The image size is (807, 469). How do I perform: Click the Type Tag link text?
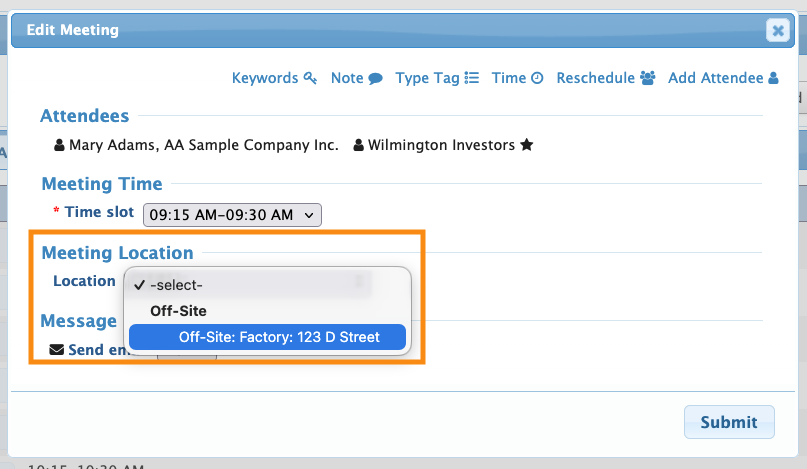(x=427, y=78)
